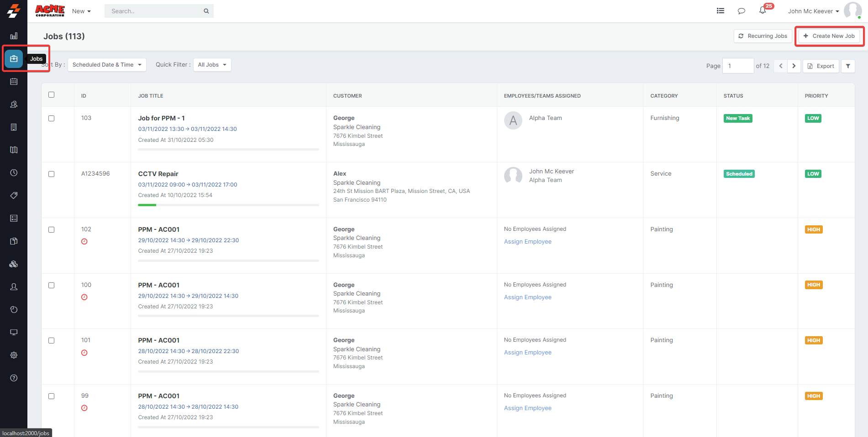
Task: Click the Create New Job button
Action: [829, 36]
